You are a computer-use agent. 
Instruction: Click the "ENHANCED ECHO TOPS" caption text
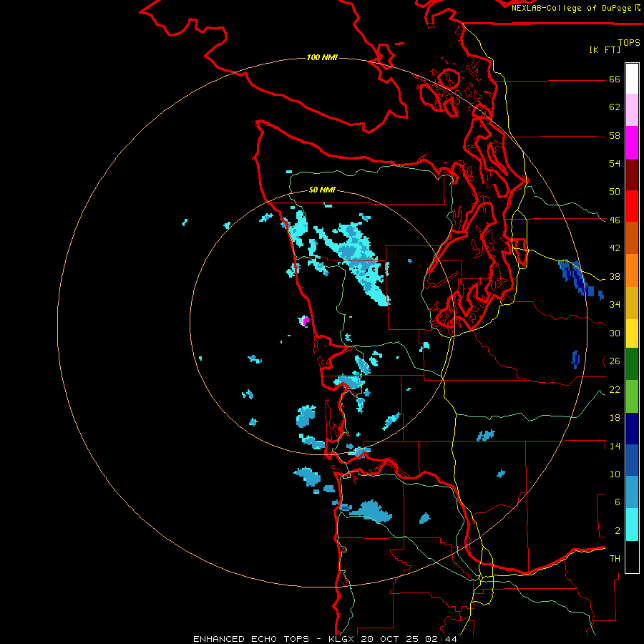click(251, 639)
